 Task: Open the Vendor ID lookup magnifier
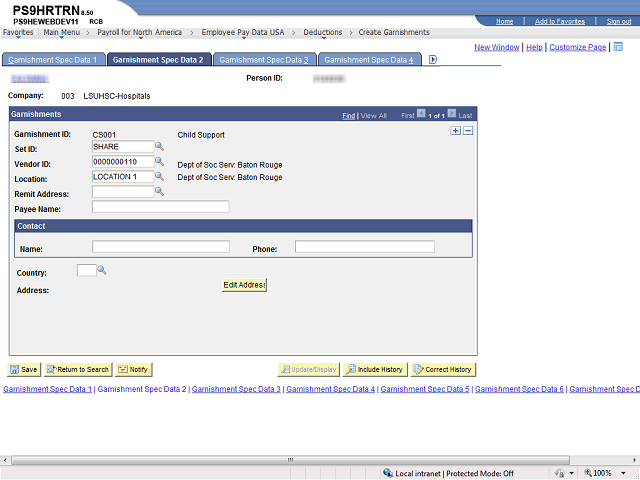[159, 162]
